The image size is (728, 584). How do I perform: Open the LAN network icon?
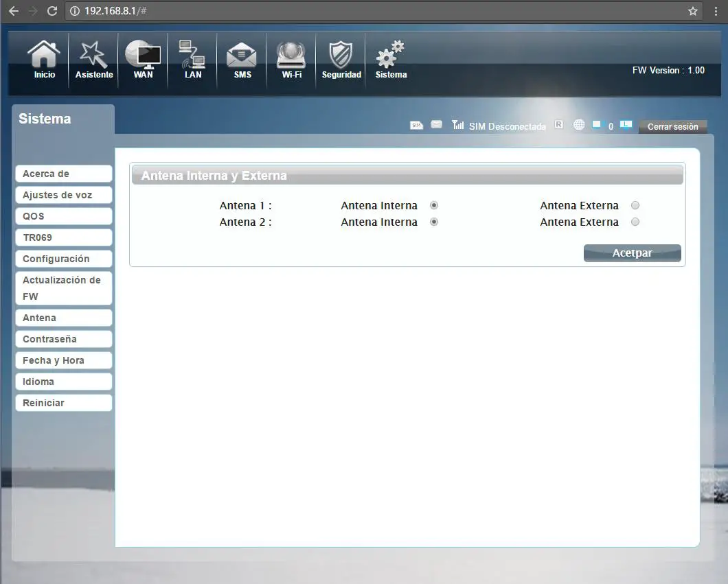(x=193, y=59)
